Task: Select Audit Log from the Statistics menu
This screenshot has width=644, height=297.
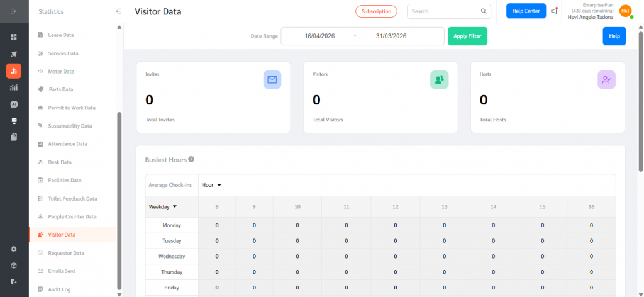Action: (x=59, y=289)
